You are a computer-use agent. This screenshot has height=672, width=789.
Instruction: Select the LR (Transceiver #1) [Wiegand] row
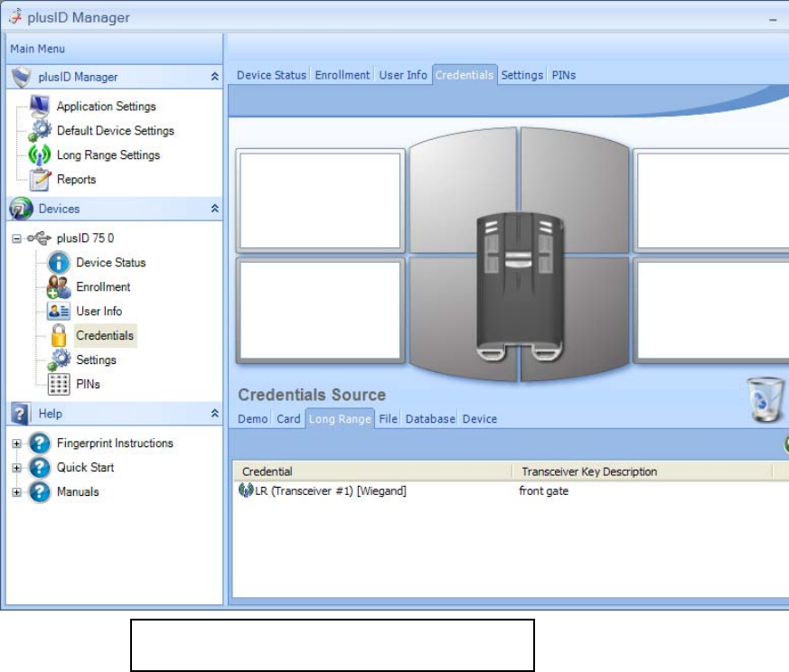point(511,490)
